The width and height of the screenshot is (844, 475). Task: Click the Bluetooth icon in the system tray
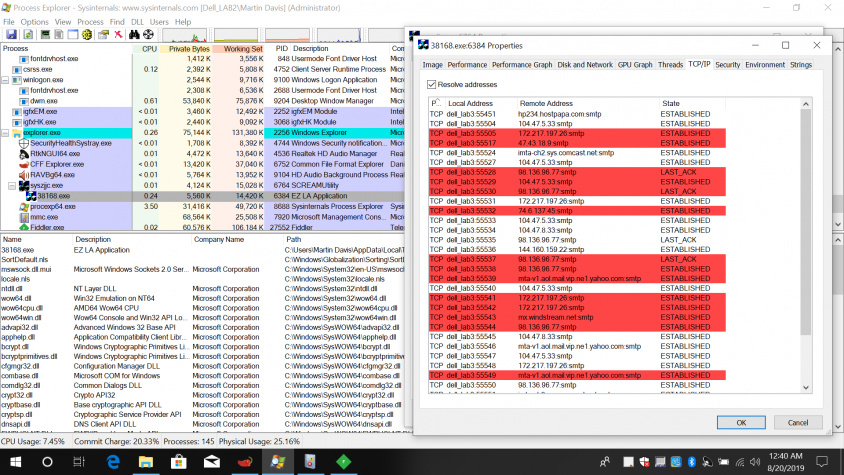pos(692,462)
